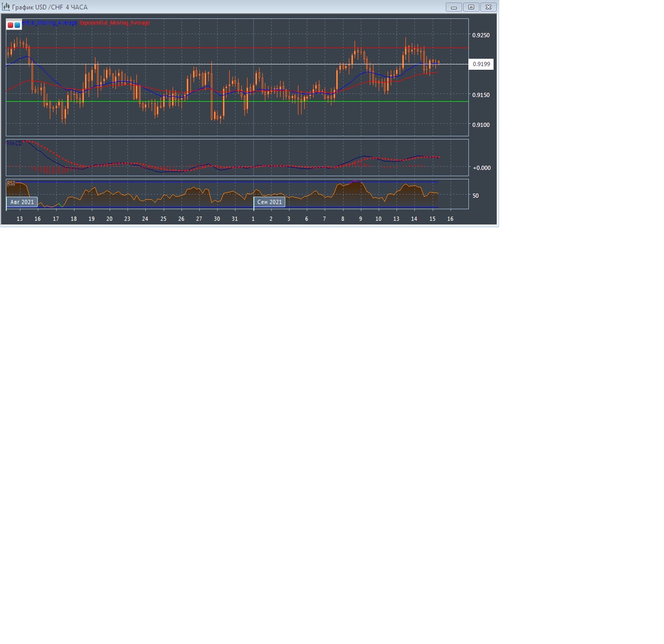Image resolution: width=664 pixels, height=644 pixels.
Task: Click date 30 on the time axis
Action: [217, 219]
